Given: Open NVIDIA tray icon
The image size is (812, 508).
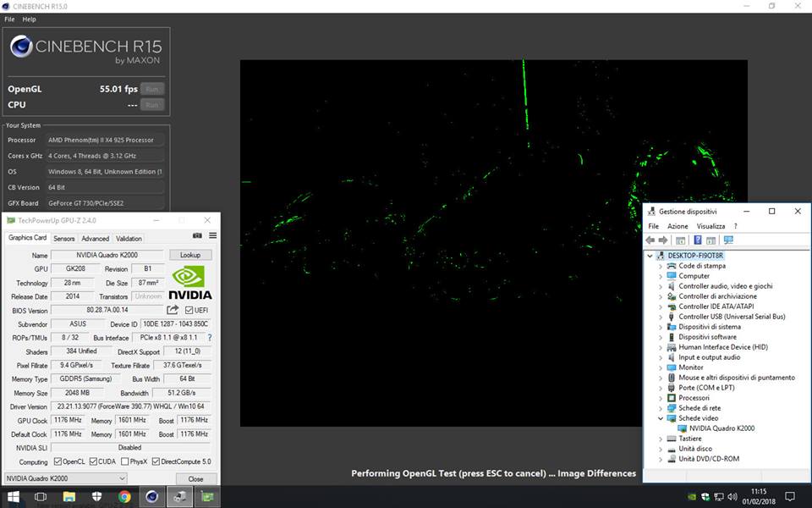Looking at the screenshot, I should pyautogui.click(x=692, y=497).
